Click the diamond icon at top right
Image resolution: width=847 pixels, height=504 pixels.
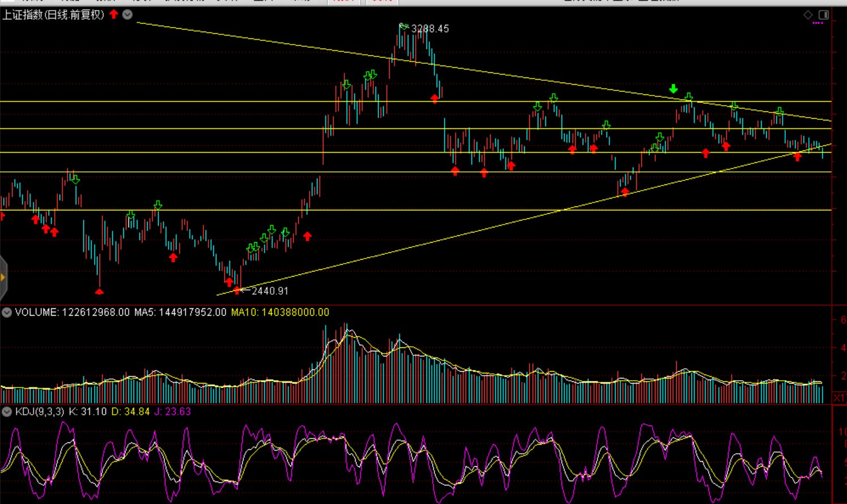pos(808,15)
